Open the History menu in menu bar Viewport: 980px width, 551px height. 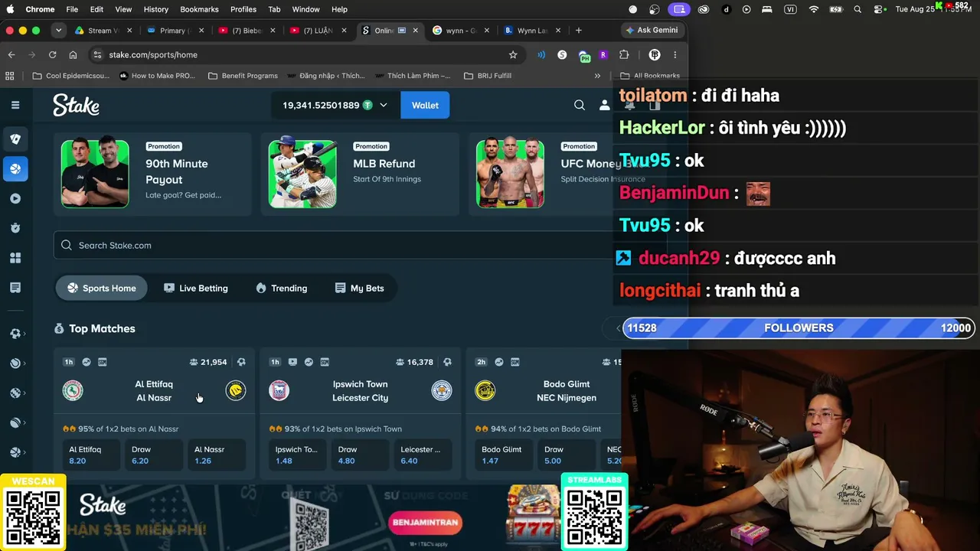[155, 9]
